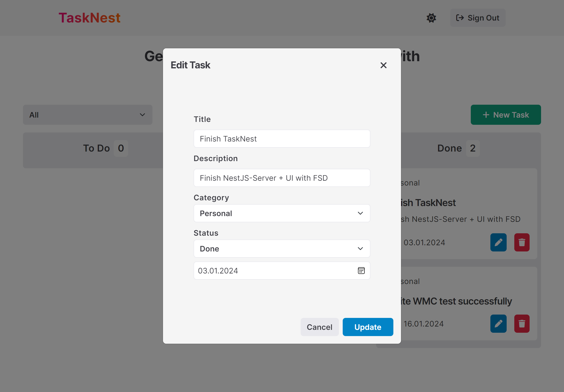Click the Update button

pyautogui.click(x=368, y=327)
